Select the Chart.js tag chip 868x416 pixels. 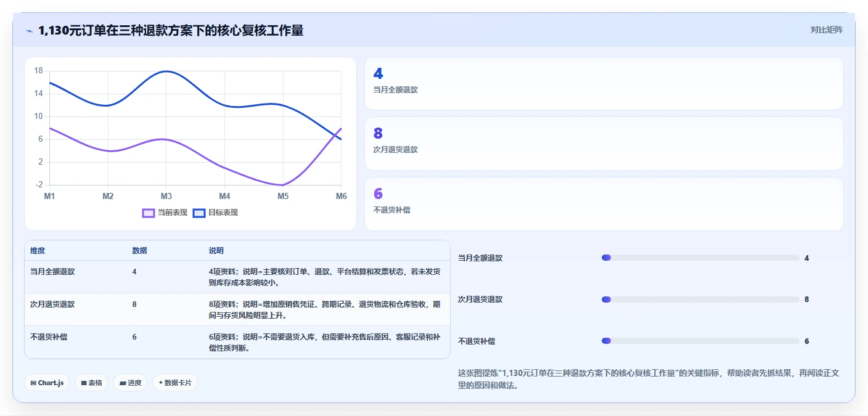click(47, 383)
